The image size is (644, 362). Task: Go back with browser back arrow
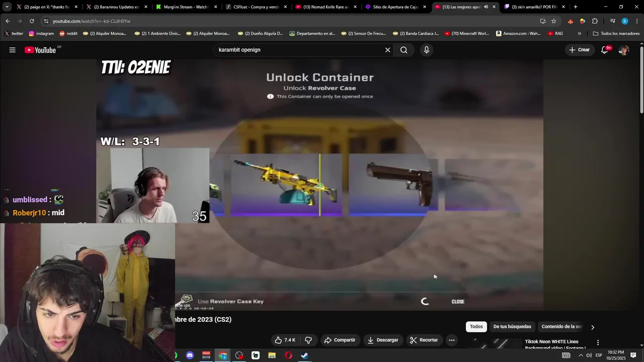8,21
